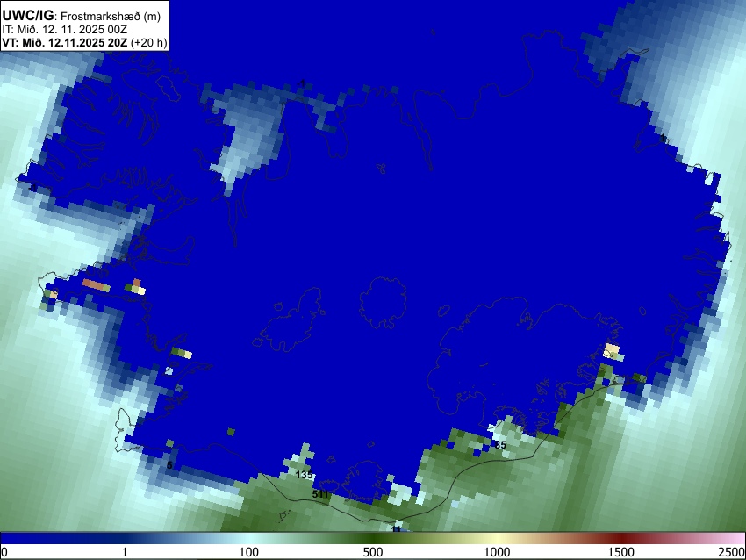
Task: Click the 'VT: Mið. 12.11.2025 20Z' line
Action: click(x=84, y=42)
